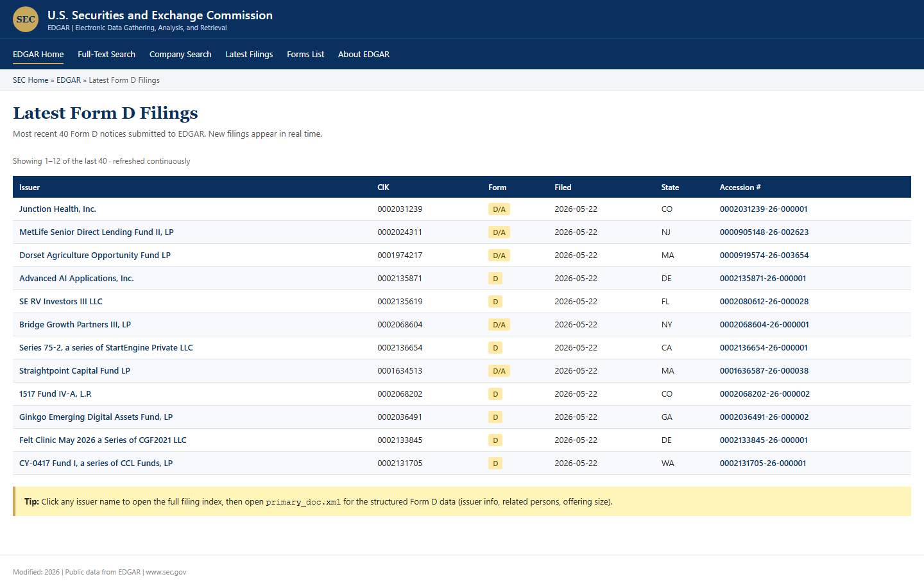Click the D badge for Felt Clinic row
The width and height of the screenshot is (924, 588).
coord(495,440)
